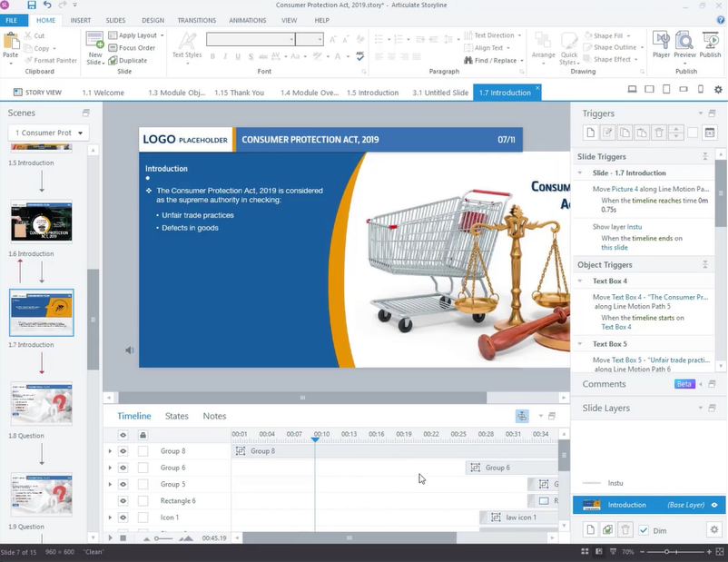Click Instu link in Show layer trigger

[x=635, y=227]
